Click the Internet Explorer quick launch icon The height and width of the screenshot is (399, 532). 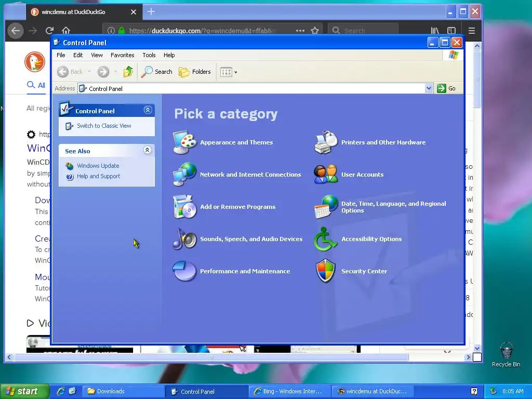pos(61,391)
